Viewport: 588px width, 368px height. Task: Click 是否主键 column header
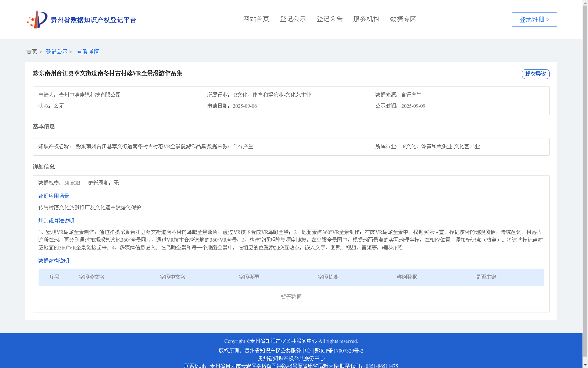(486, 277)
